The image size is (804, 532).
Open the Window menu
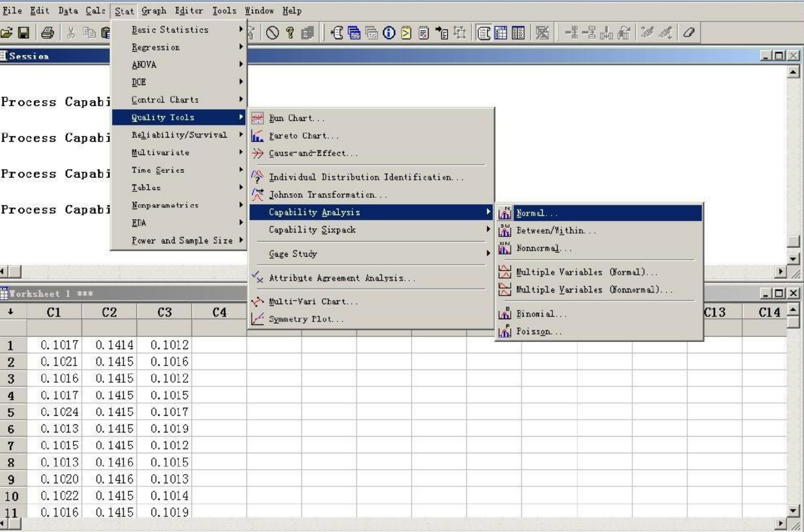pyautogui.click(x=259, y=10)
